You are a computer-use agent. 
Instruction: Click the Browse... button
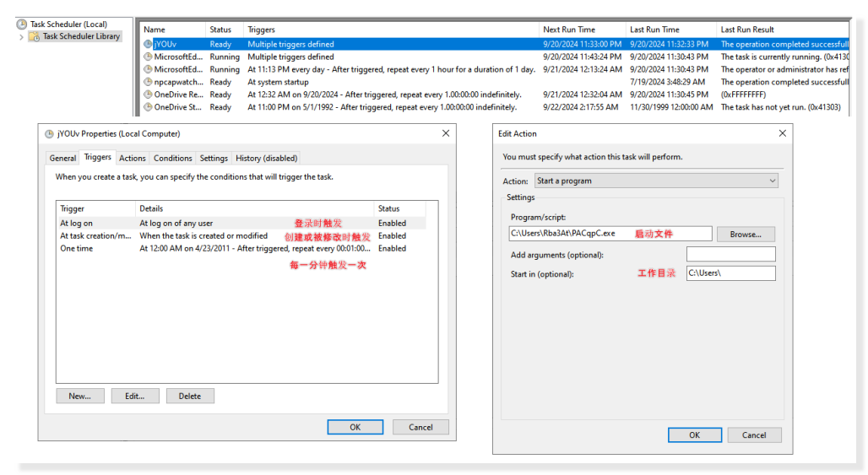746,234
